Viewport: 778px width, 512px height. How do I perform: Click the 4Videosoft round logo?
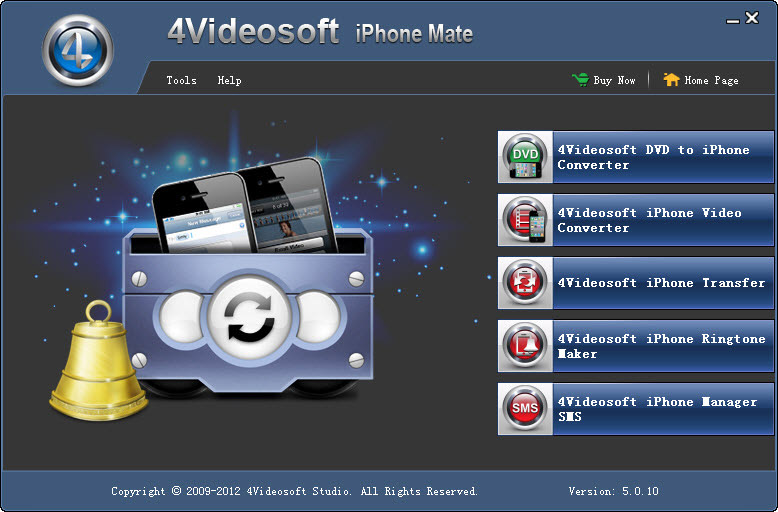(x=77, y=50)
